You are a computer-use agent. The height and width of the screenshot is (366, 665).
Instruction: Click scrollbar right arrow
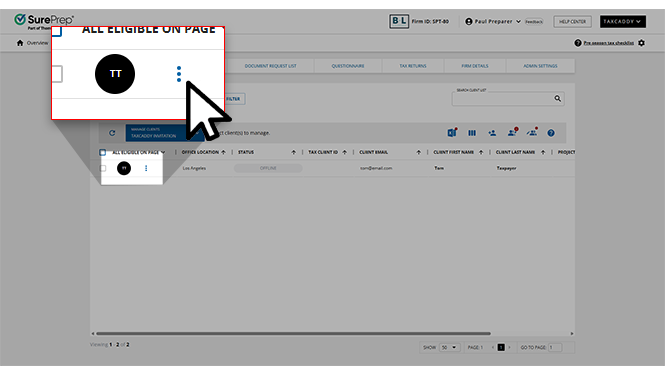(x=572, y=334)
